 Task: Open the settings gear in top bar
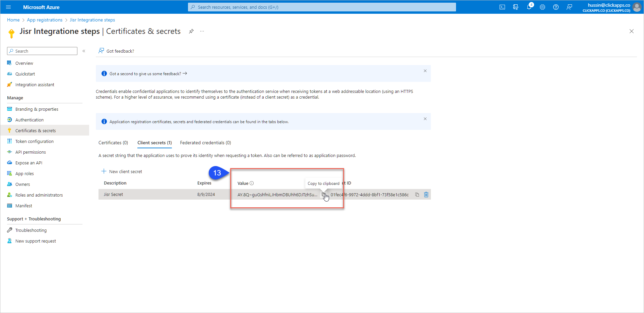542,7
